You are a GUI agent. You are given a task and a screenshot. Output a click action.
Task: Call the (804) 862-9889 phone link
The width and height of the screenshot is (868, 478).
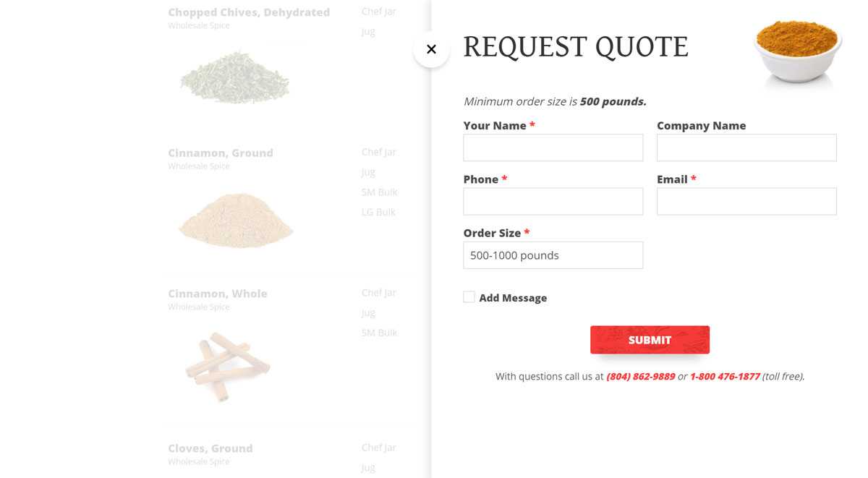[641, 376]
